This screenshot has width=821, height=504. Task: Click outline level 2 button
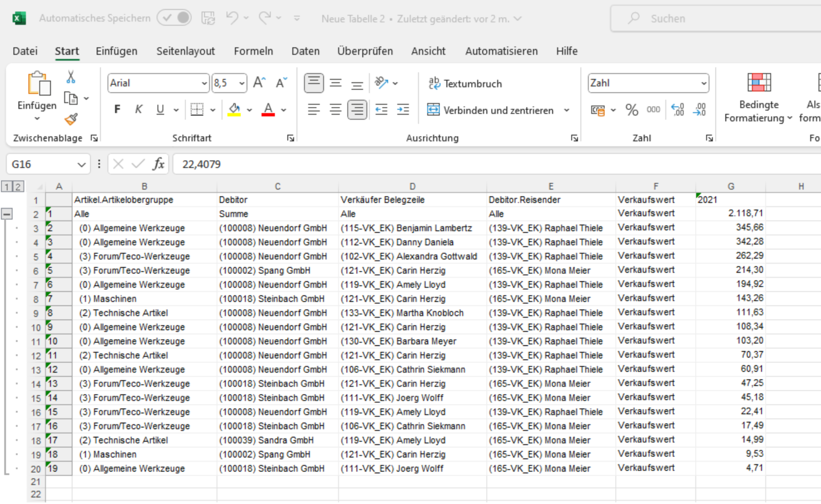coord(18,187)
